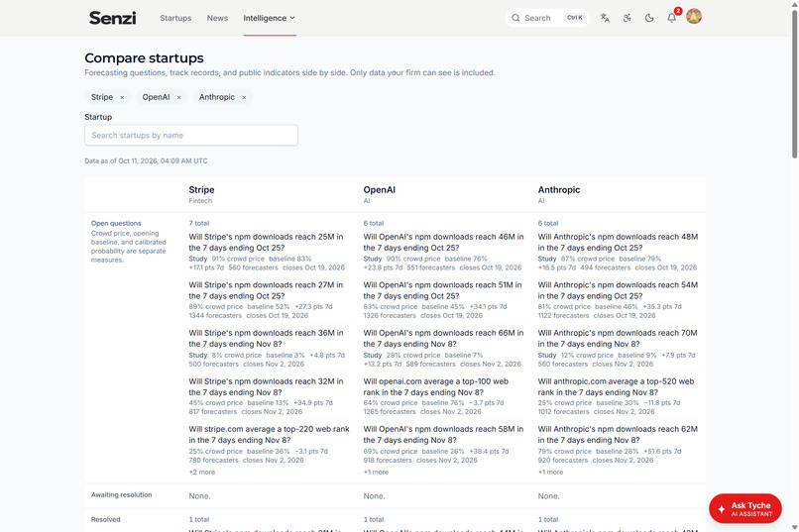The height and width of the screenshot is (532, 799).
Task: Click the Ask Tyche sparkle icon
Action: tap(721, 509)
